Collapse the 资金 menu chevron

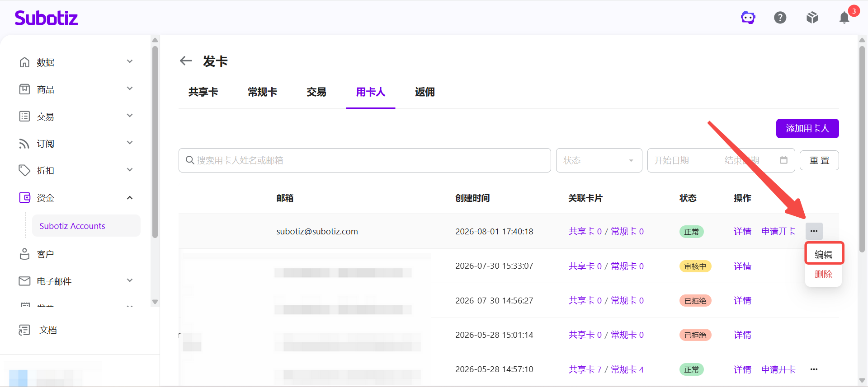[130, 197]
